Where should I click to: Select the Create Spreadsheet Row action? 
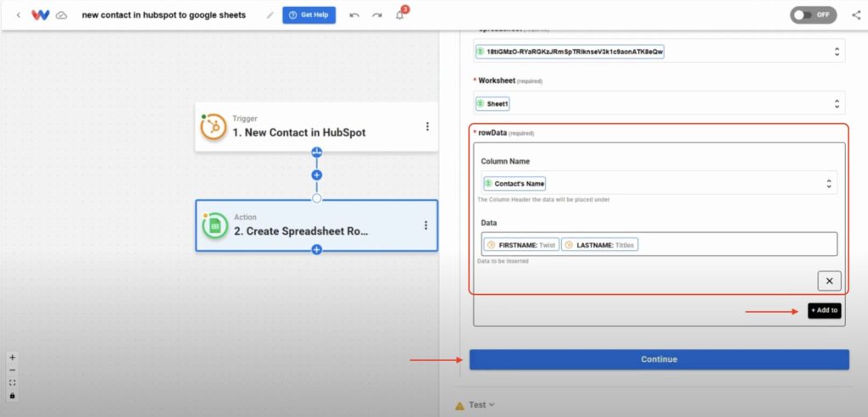(x=316, y=225)
